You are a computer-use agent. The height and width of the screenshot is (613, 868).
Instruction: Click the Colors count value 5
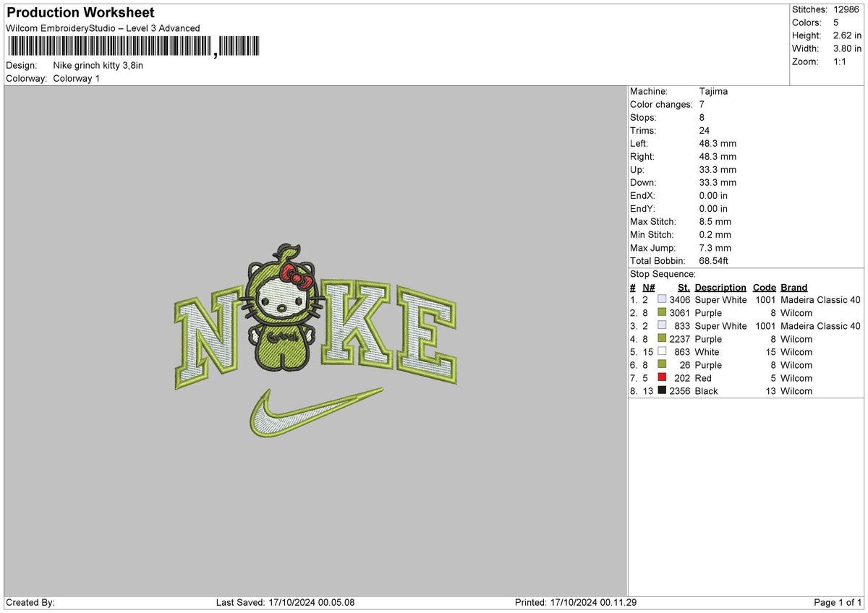click(x=836, y=22)
